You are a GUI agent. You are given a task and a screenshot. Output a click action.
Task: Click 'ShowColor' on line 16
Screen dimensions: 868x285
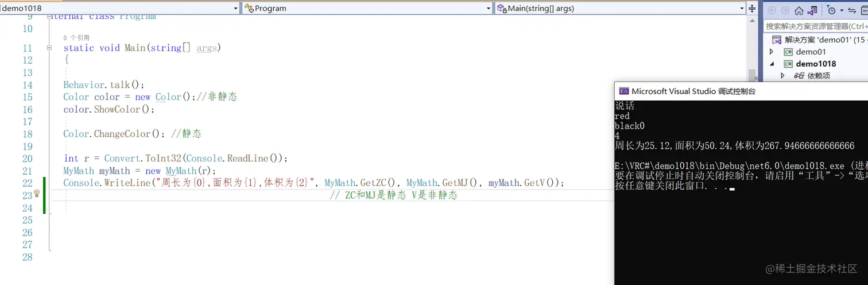click(x=117, y=109)
